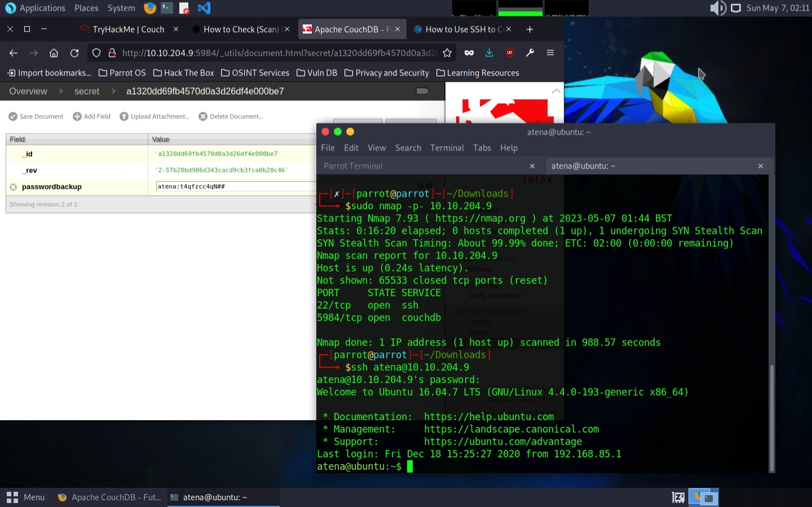Click the secret database breadcrumb link

point(86,91)
